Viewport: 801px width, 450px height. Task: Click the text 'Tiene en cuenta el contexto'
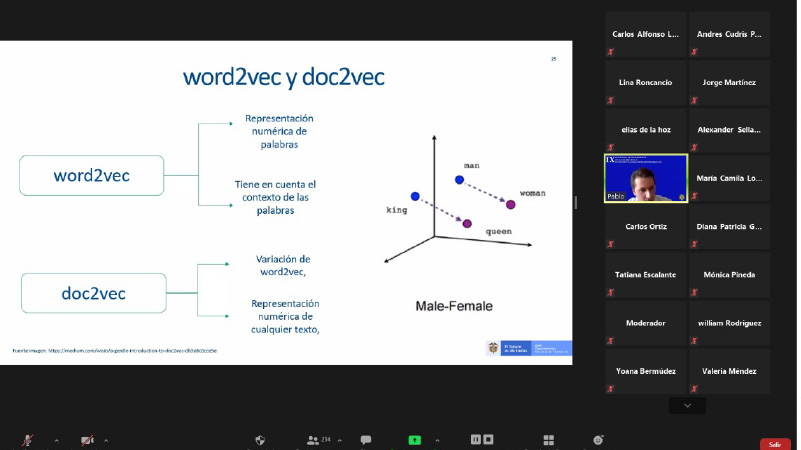(x=275, y=191)
